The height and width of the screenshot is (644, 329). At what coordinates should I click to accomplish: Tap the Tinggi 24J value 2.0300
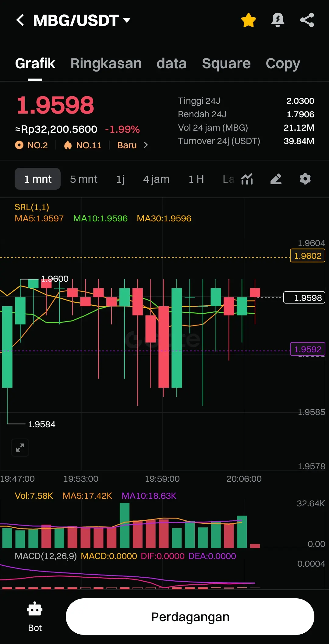coord(300,101)
